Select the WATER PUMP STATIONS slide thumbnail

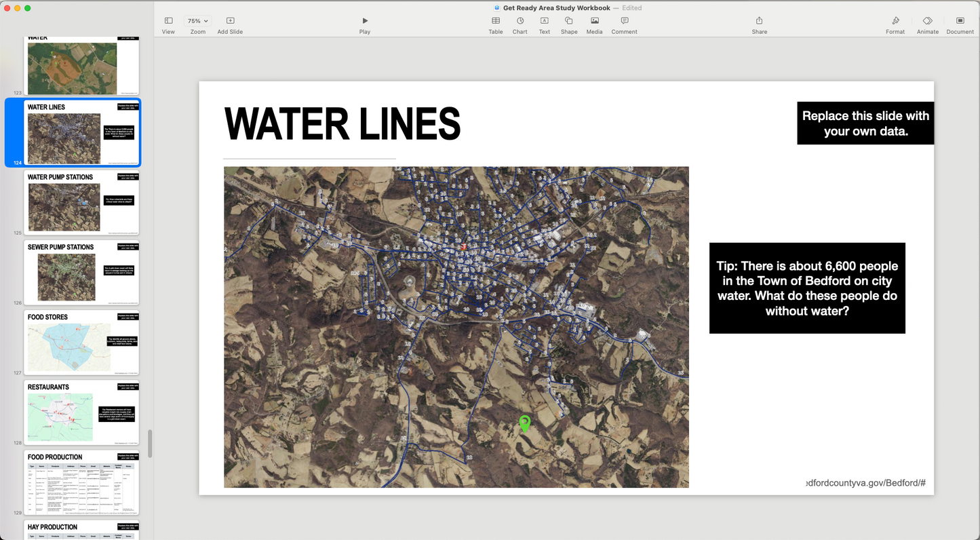81,203
